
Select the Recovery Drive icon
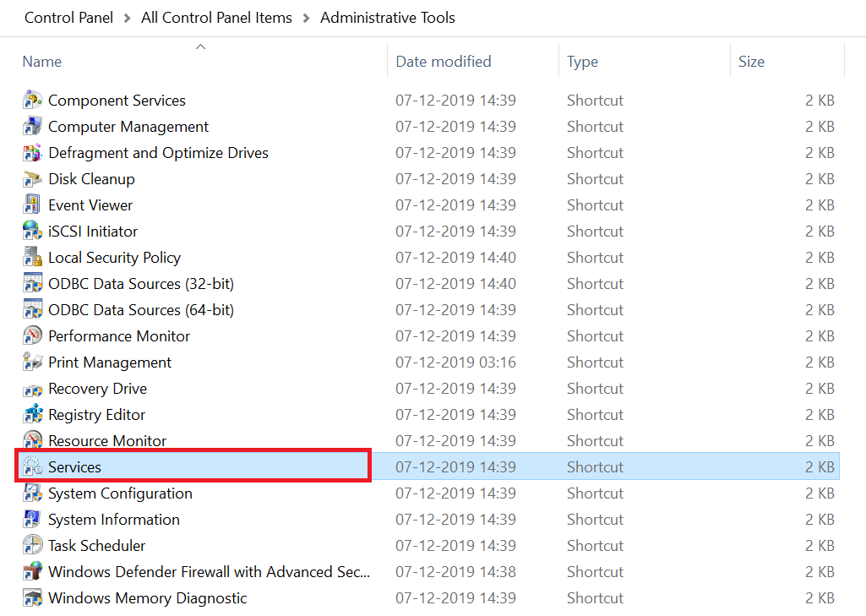pyautogui.click(x=33, y=390)
